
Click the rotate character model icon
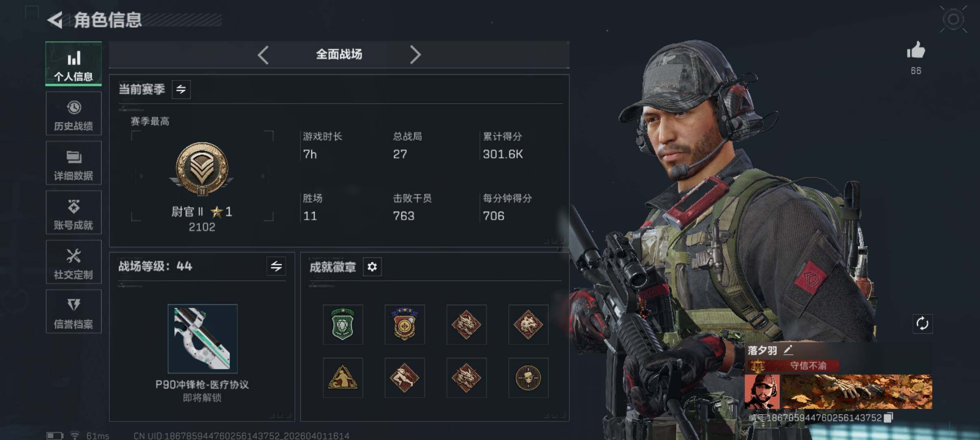[922, 324]
